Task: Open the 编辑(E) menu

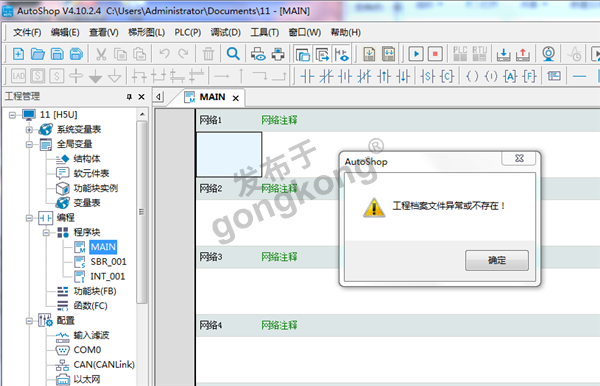Action: [65, 33]
